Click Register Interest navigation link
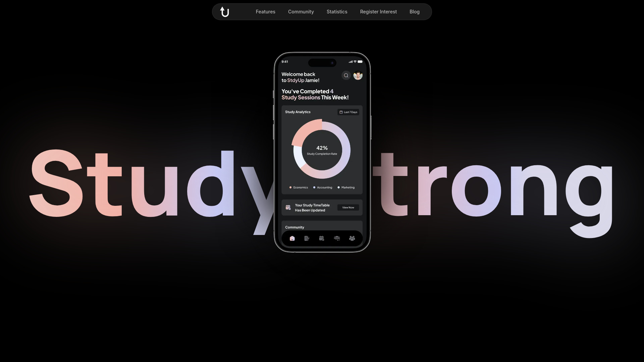 click(x=379, y=11)
